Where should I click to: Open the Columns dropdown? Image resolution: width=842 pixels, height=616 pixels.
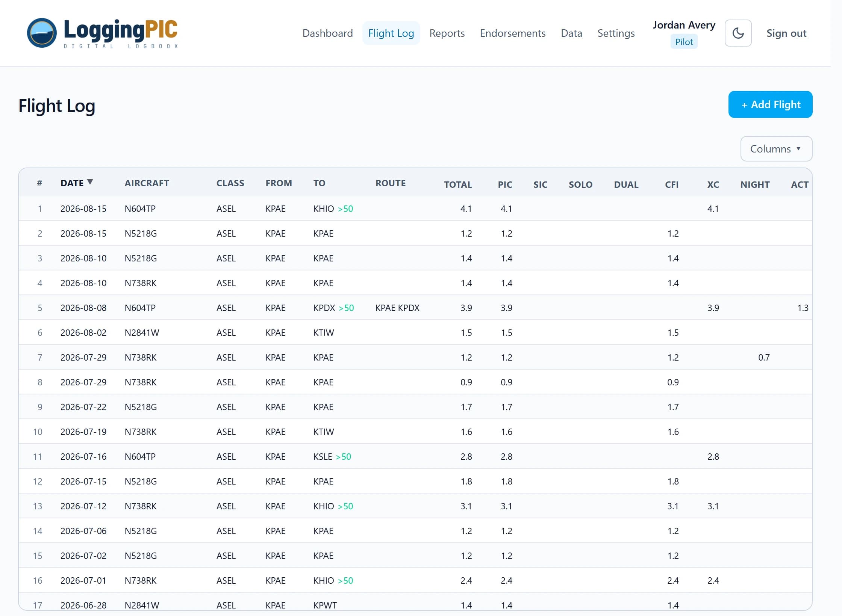776,149
